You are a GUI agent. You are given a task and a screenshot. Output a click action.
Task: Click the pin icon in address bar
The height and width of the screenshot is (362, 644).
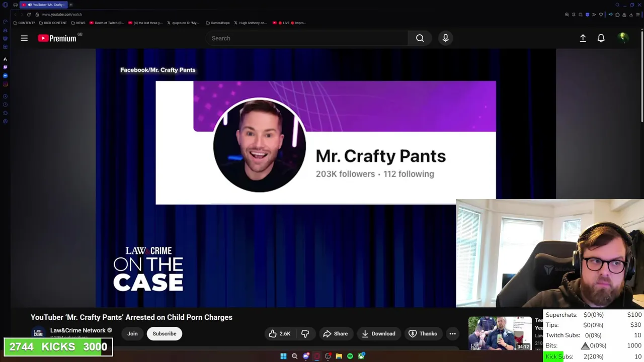(574, 15)
